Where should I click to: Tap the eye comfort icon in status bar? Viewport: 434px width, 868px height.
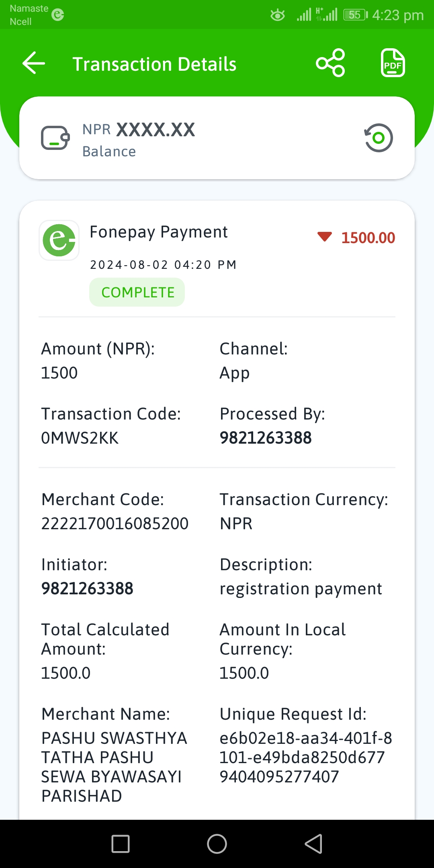[x=277, y=15]
